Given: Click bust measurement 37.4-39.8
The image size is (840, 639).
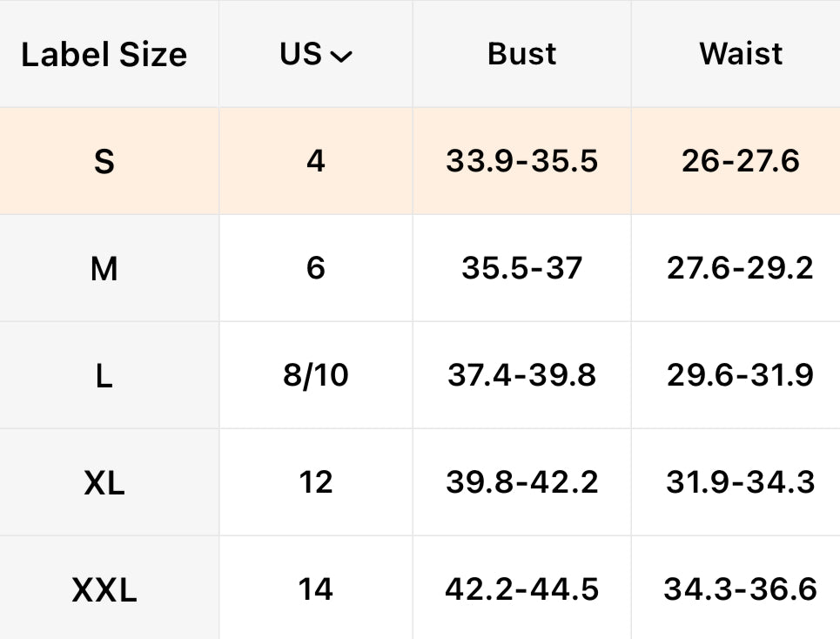Looking at the screenshot, I should pos(522,376).
